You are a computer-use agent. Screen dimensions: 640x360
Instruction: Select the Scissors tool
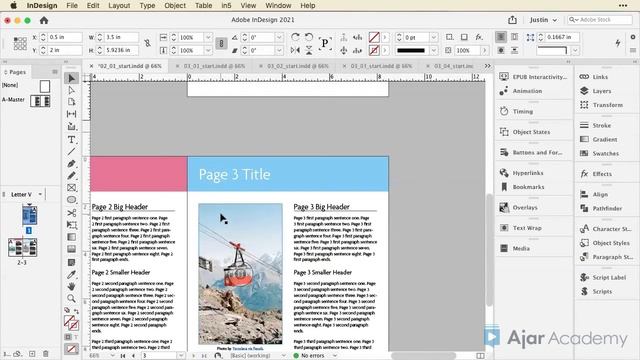71,213
